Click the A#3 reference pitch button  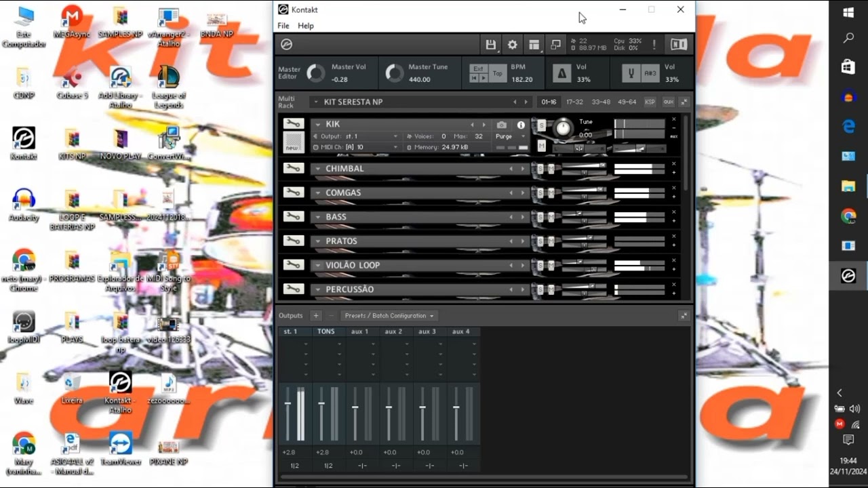(650, 73)
